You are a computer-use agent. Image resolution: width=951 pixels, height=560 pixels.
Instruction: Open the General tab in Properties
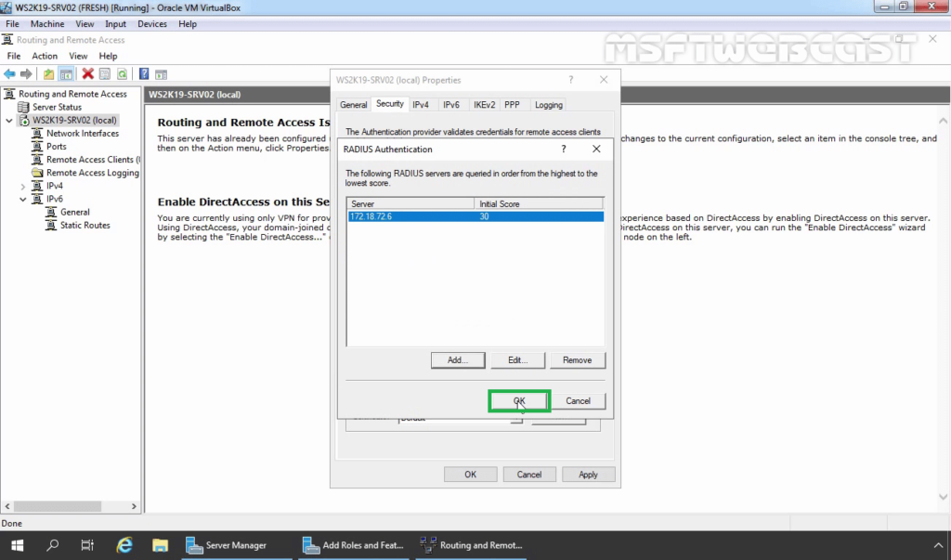tap(353, 105)
